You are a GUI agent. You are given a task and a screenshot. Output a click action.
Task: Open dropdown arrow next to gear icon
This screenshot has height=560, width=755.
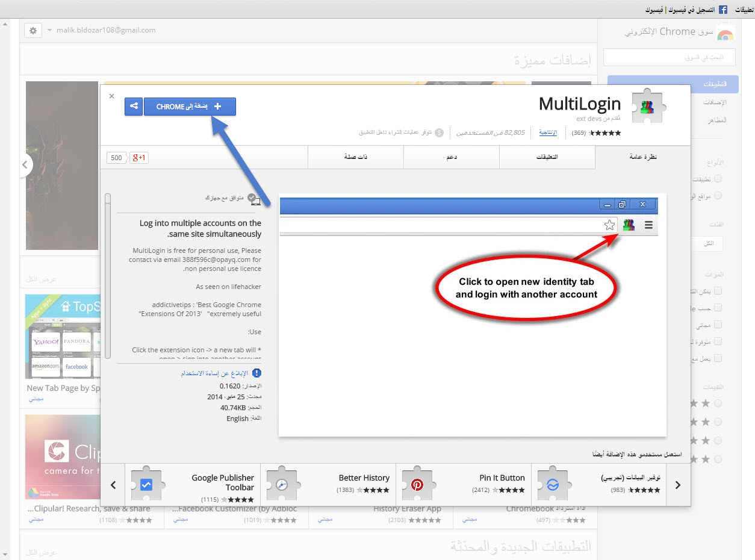tap(49, 30)
